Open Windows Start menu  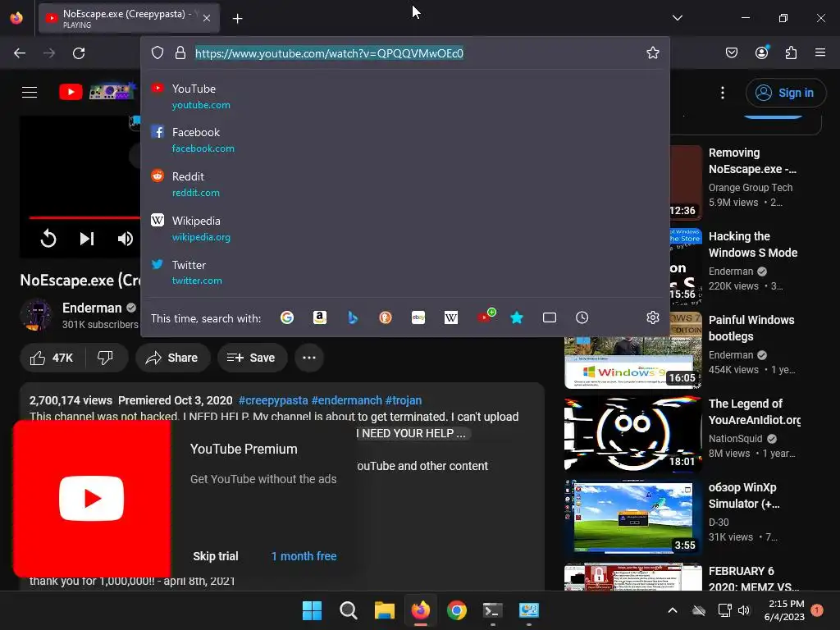pyautogui.click(x=312, y=610)
